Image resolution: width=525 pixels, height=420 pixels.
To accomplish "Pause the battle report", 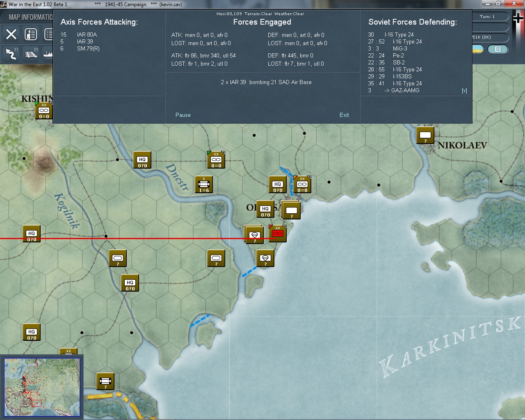I will [x=183, y=115].
